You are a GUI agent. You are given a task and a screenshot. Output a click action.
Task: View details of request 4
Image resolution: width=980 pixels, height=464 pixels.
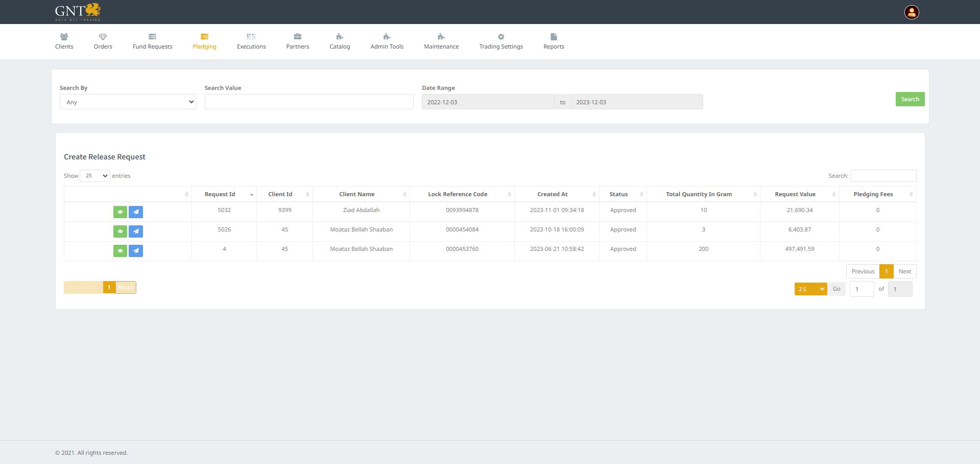click(x=120, y=251)
